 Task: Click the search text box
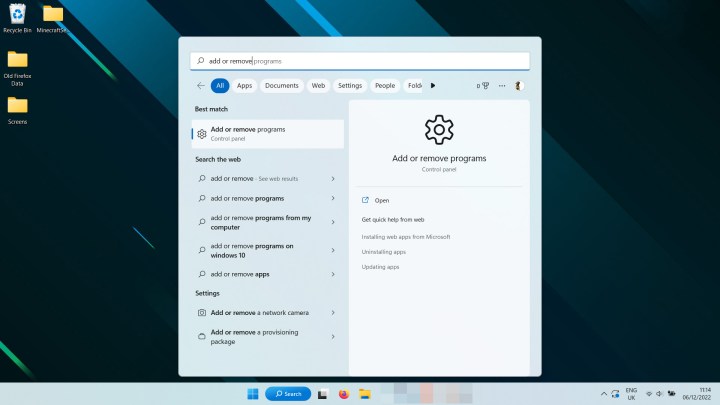(360, 61)
